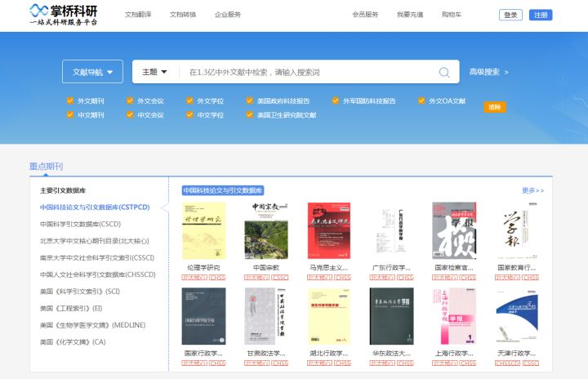This screenshot has width=588, height=379.
Task: Open the 马克思主义 journal red cover
Action: coord(329,231)
